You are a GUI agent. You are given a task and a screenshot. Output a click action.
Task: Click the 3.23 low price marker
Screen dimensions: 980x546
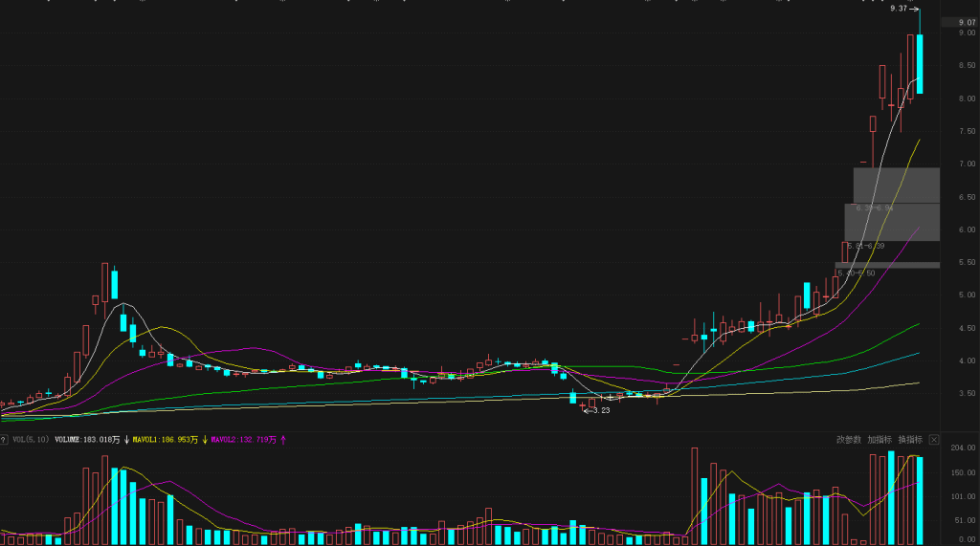598,410
